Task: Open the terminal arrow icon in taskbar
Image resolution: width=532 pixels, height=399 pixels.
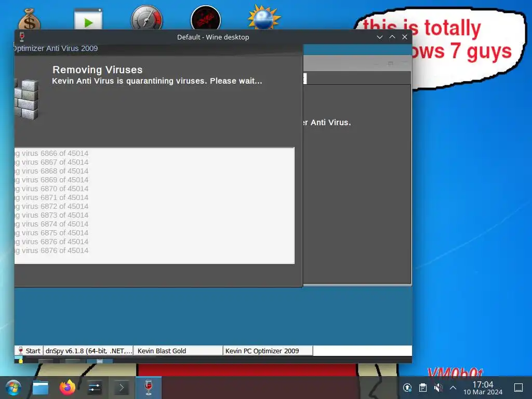Action: coord(121,388)
